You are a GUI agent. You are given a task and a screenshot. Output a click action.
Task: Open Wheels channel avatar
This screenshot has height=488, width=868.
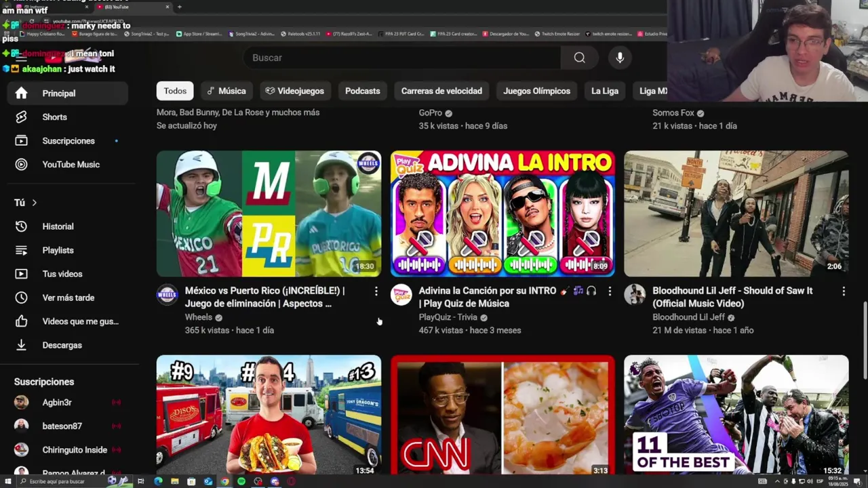click(x=167, y=295)
